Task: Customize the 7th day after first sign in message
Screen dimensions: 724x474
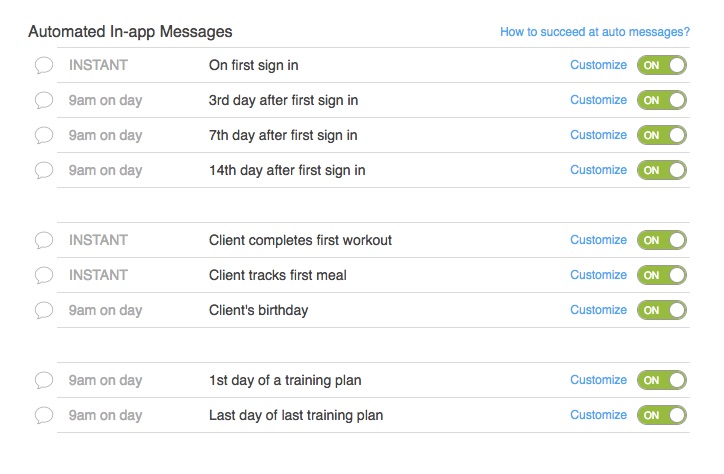Action: [x=598, y=135]
